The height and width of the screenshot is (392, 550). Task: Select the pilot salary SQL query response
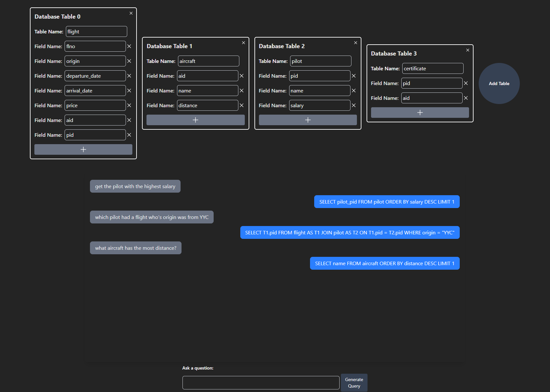[387, 202]
